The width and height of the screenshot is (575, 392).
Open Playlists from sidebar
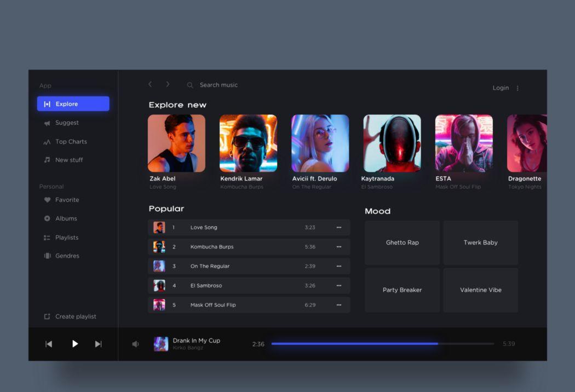(x=67, y=238)
